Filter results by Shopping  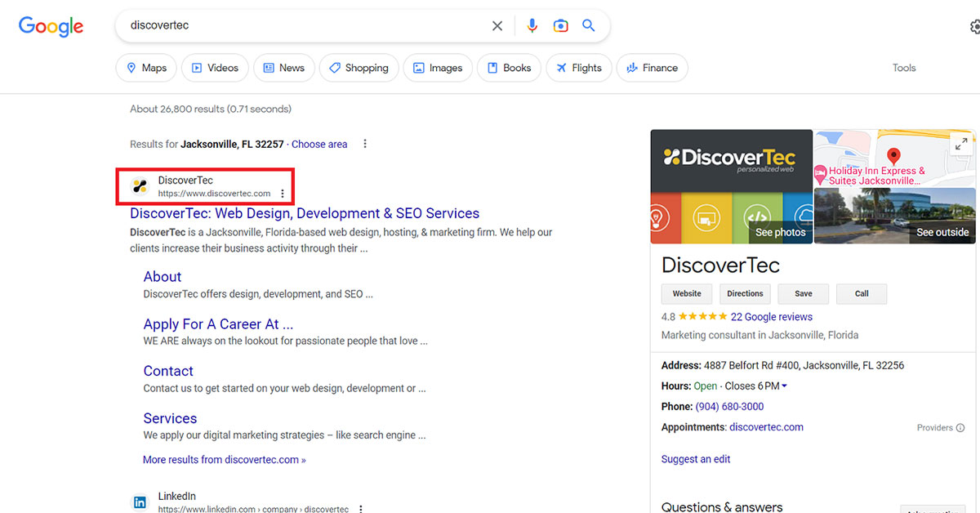coord(358,68)
